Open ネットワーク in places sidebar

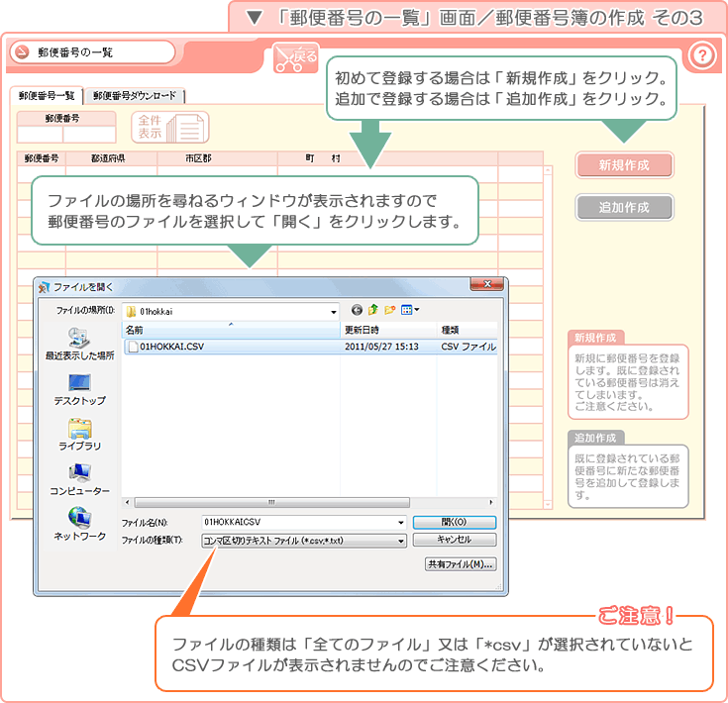click(79, 524)
